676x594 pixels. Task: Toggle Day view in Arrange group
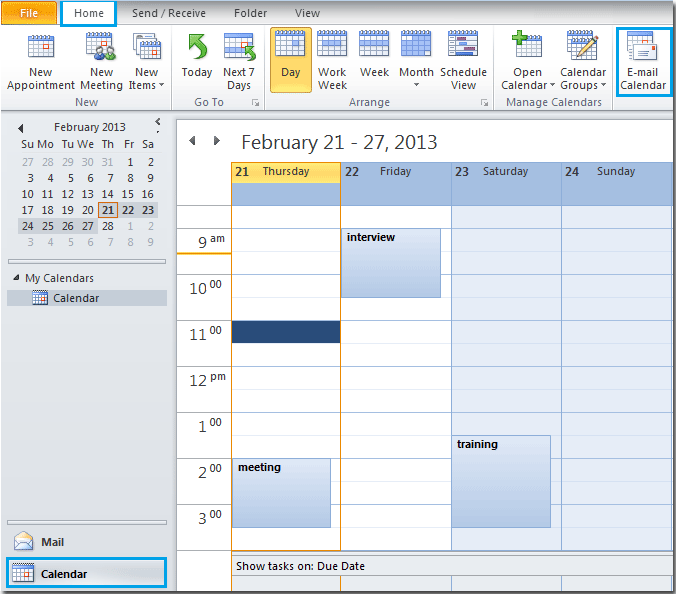pyautogui.click(x=290, y=59)
